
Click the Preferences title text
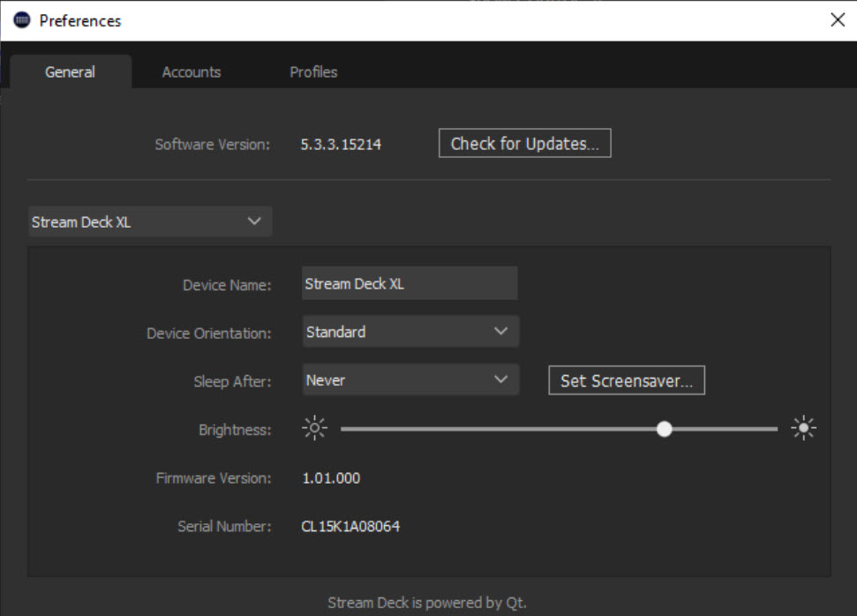click(80, 20)
